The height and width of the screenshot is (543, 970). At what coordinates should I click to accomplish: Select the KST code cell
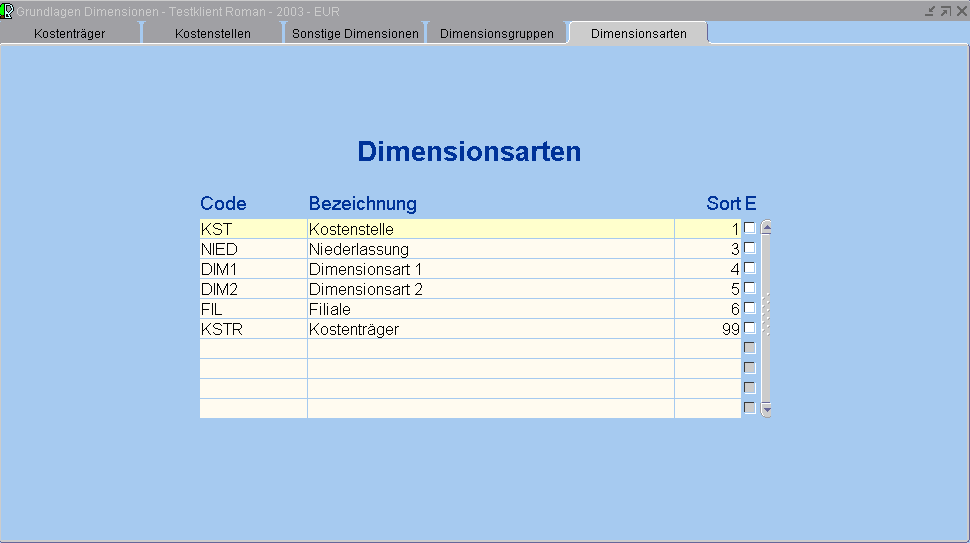(x=252, y=229)
